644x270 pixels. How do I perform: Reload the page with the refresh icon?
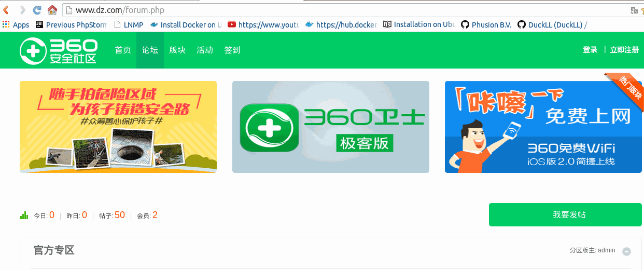pos(37,10)
